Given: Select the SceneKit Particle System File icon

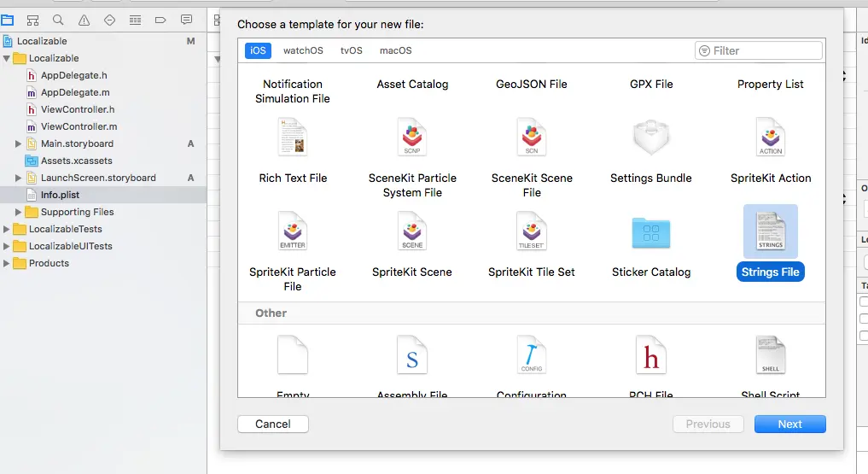Looking at the screenshot, I should [x=412, y=138].
